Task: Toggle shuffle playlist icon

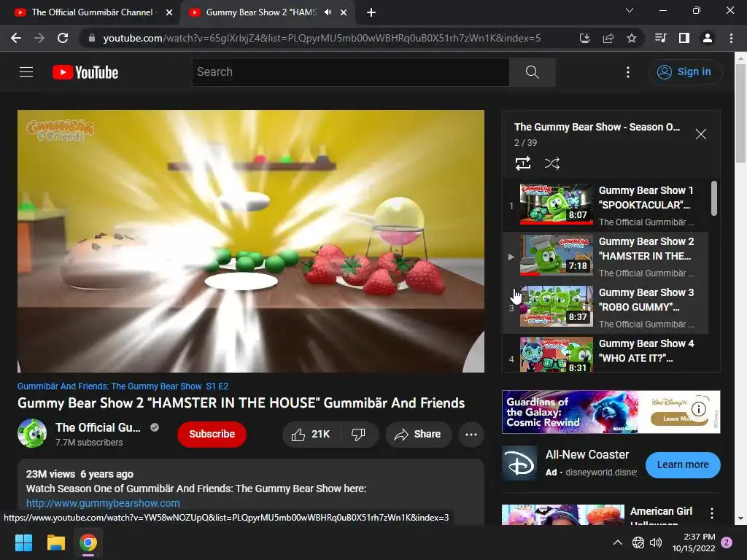Action: pyautogui.click(x=551, y=163)
